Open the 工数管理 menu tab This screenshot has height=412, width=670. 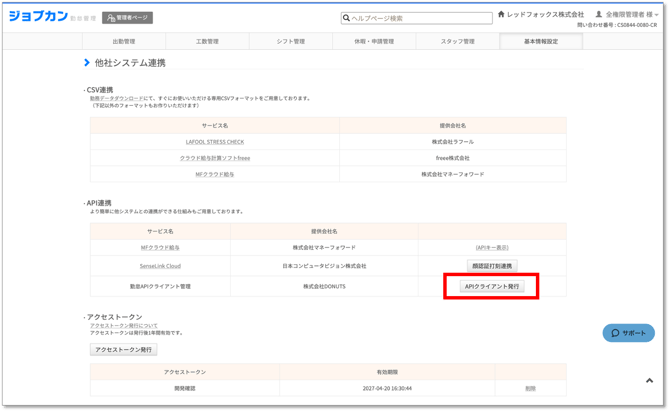(x=207, y=42)
